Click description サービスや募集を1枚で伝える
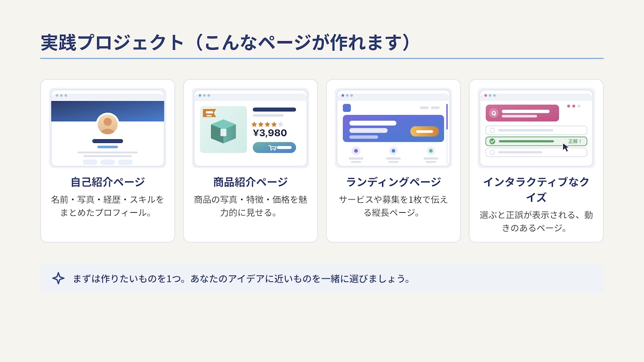Image resolution: width=644 pixels, height=362 pixels. pos(393,206)
